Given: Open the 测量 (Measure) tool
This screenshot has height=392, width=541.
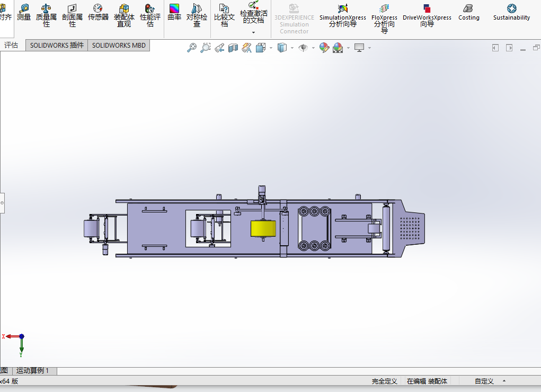Looking at the screenshot, I should tap(24, 13).
